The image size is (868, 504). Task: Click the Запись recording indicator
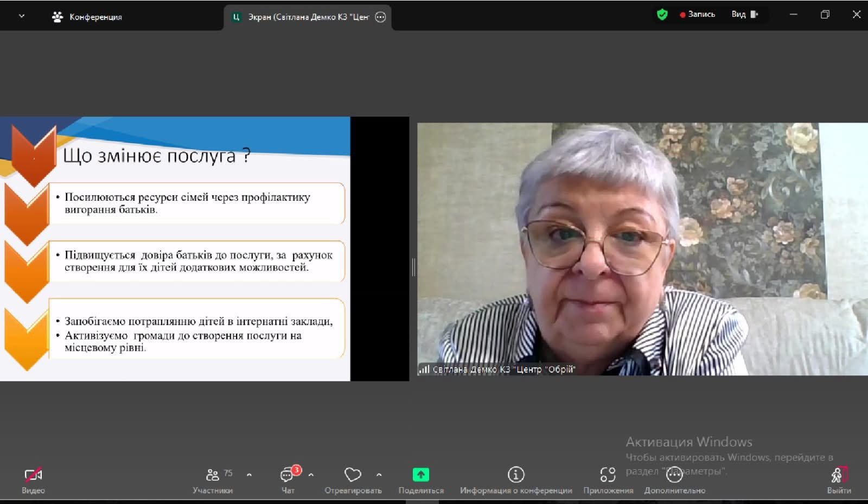(698, 15)
